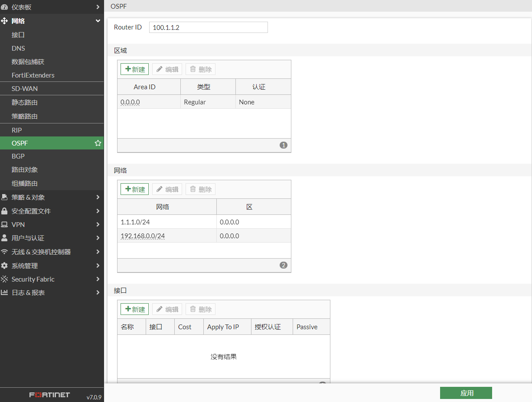Viewport: 532px width, 402px height.
Task: Click the Router ID input field
Action: click(x=208, y=27)
